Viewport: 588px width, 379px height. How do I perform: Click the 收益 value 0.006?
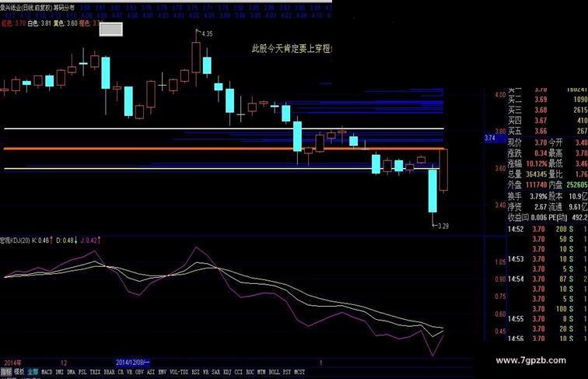[539, 217]
